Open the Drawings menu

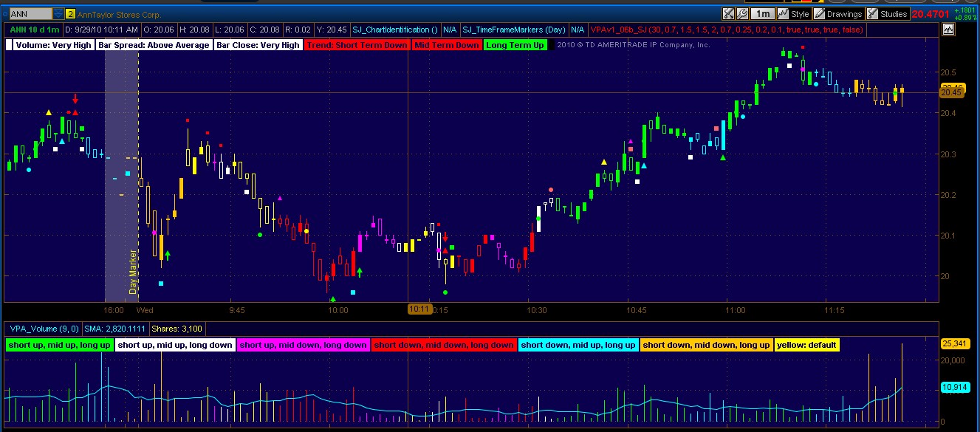(x=837, y=13)
